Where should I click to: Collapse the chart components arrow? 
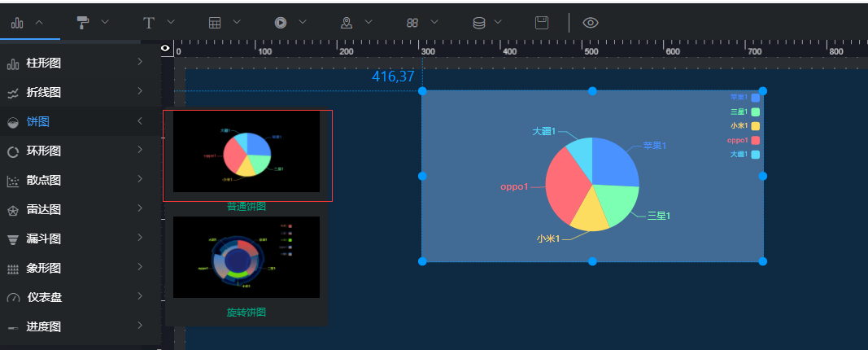[x=39, y=22]
